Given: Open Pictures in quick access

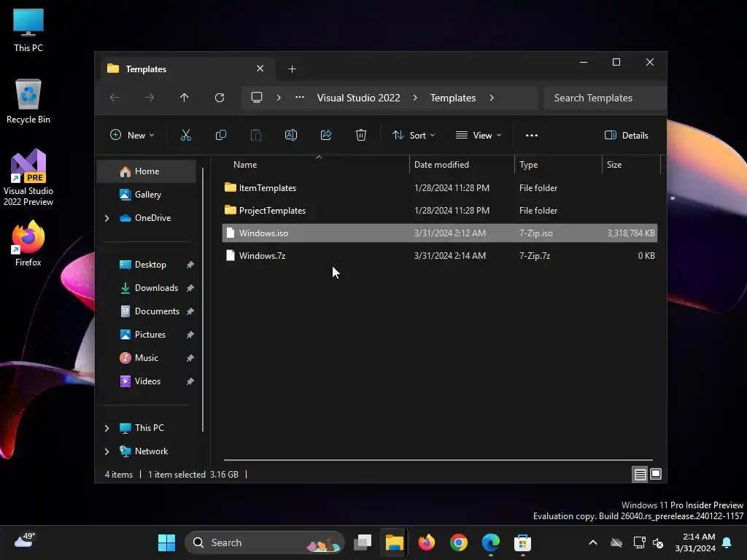Looking at the screenshot, I should 147,335.
